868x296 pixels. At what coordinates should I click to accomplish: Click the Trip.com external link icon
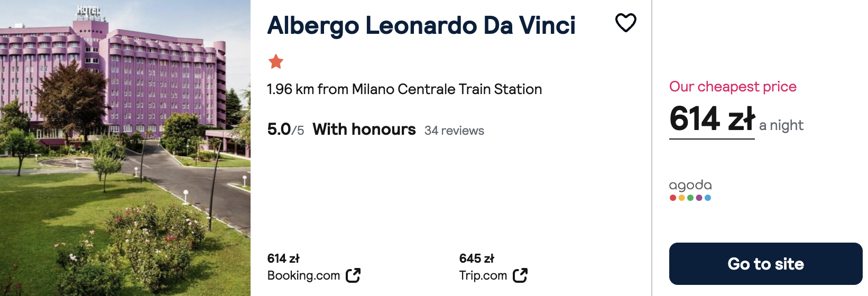point(520,275)
